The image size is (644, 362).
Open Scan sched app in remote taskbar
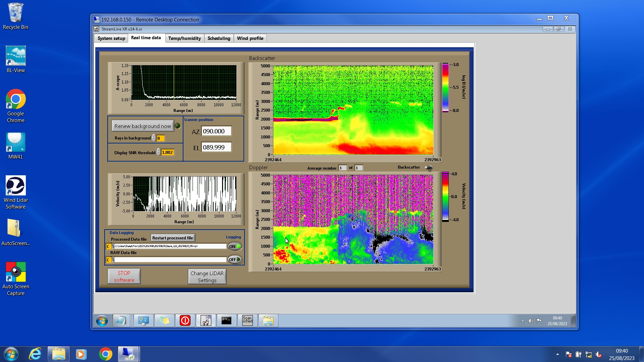pyautogui.click(x=247, y=321)
